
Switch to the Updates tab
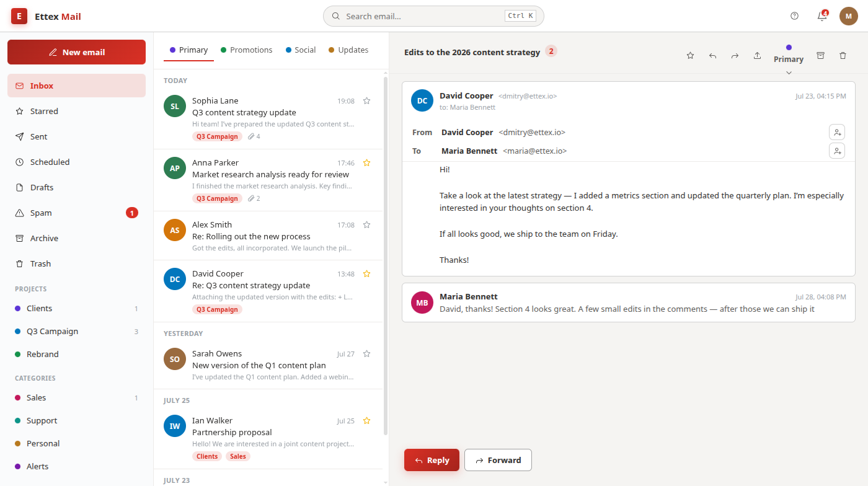348,50
